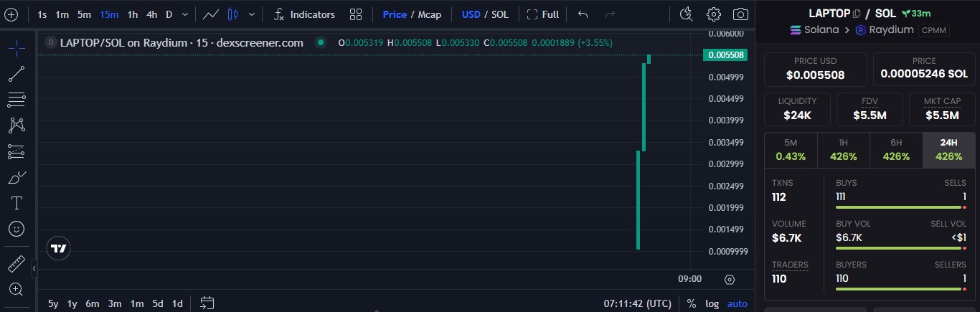Collapse the drawing toolbar arrow
This screenshot has height=312, width=980.
tap(34, 268)
